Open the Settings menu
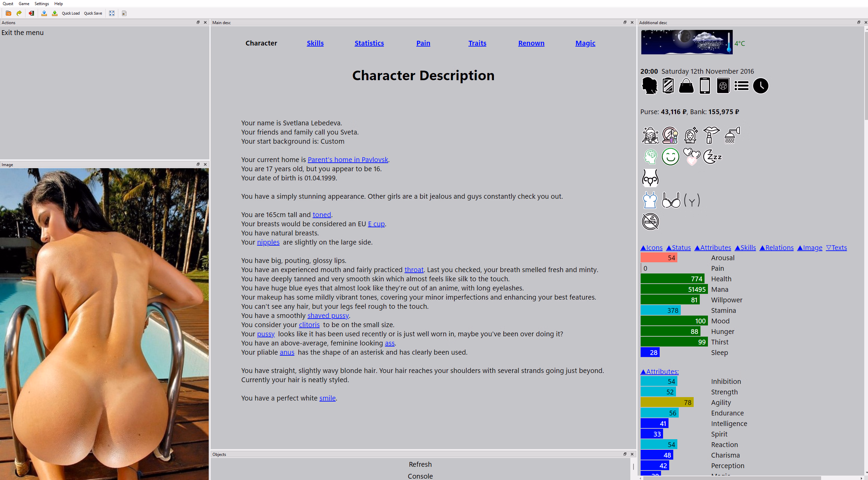The image size is (868, 480). coord(41,3)
